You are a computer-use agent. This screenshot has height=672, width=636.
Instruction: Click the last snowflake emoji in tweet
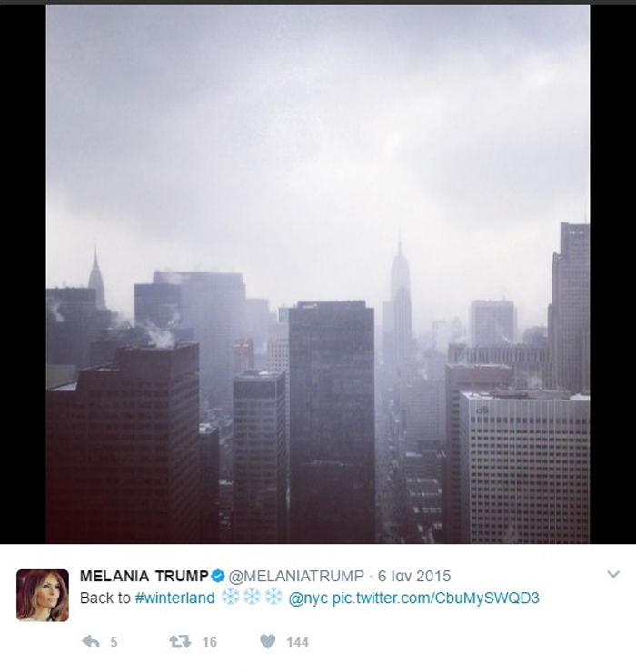click(273, 597)
